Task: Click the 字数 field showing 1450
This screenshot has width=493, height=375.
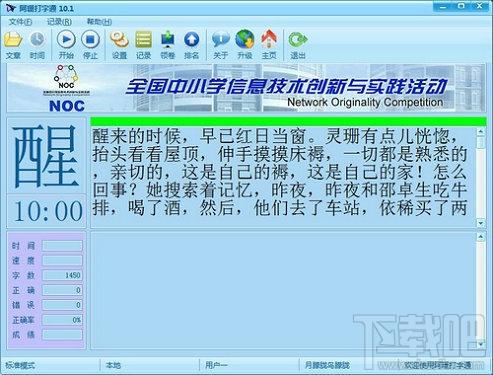Action: coord(62,275)
